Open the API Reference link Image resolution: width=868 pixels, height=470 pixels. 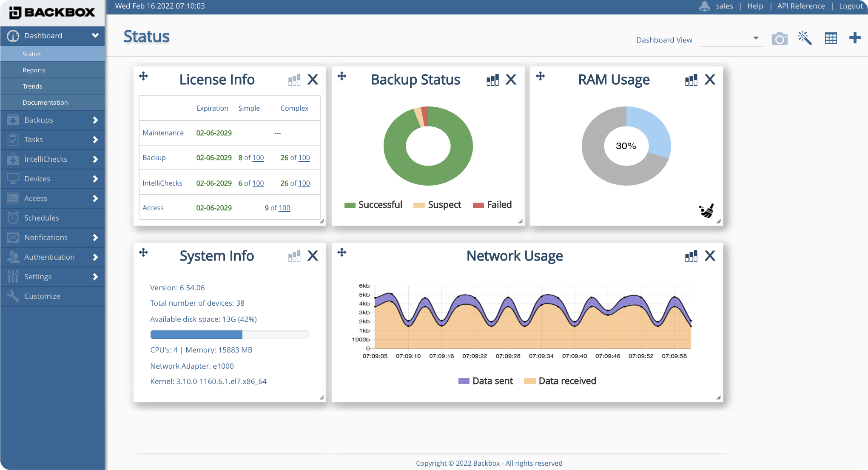801,6
